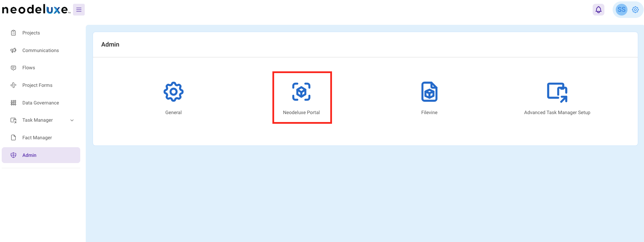Open General settings gear icon
The height and width of the screenshot is (242, 644).
[x=174, y=92]
